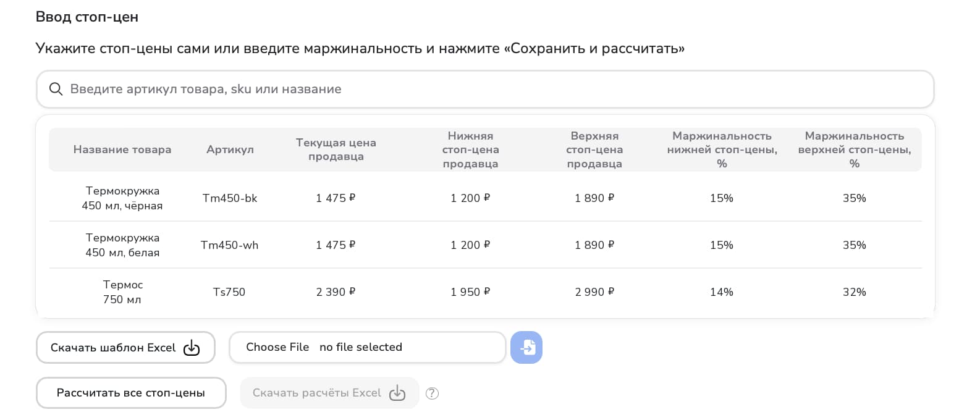Click article Tm450-wh
Image resolution: width=980 pixels, height=420 pixels.
click(230, 245)
